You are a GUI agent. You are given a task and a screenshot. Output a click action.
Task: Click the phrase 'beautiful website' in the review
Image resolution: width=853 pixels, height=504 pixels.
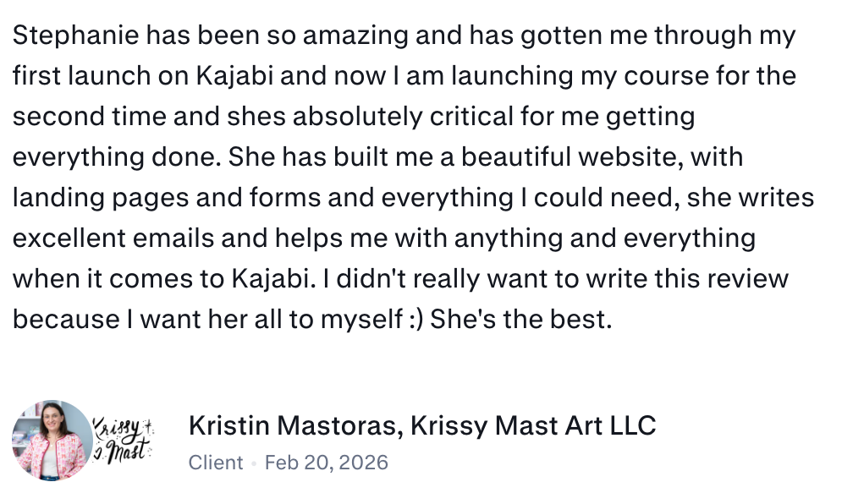click(572, 156)
